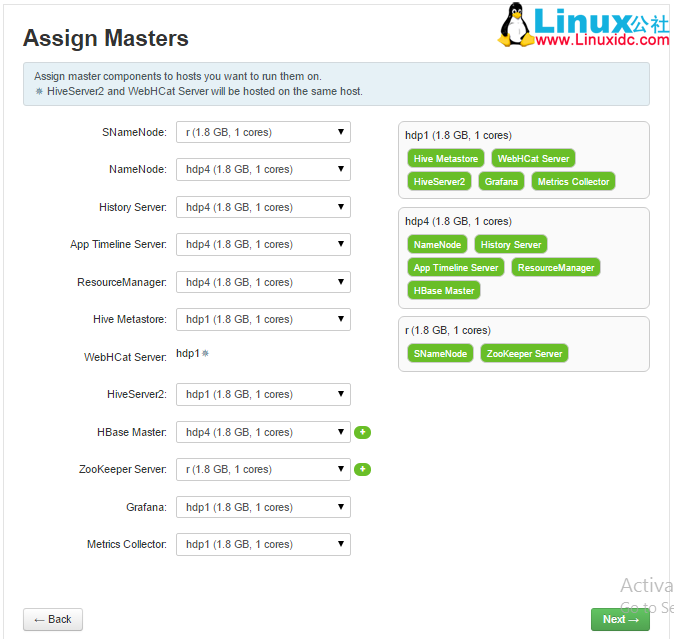
Task: Click the 'SNameNode:' field label
Action: [x=134, y=132]
